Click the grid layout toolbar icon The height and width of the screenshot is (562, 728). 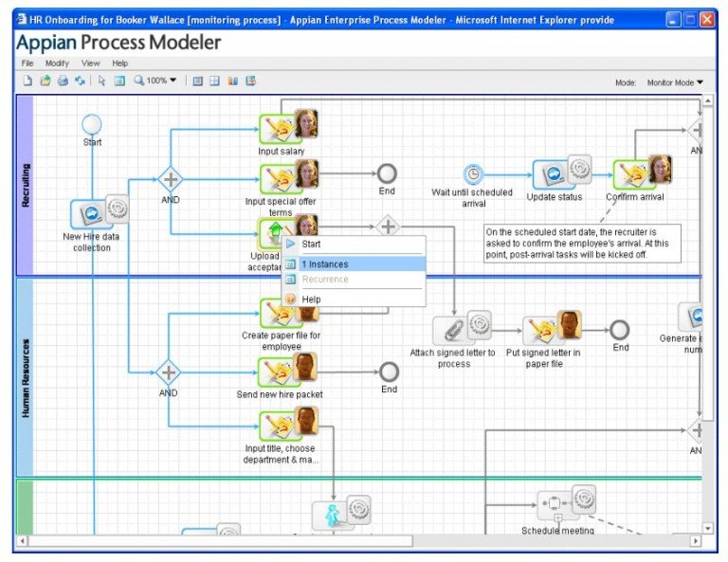pos(214,82)
